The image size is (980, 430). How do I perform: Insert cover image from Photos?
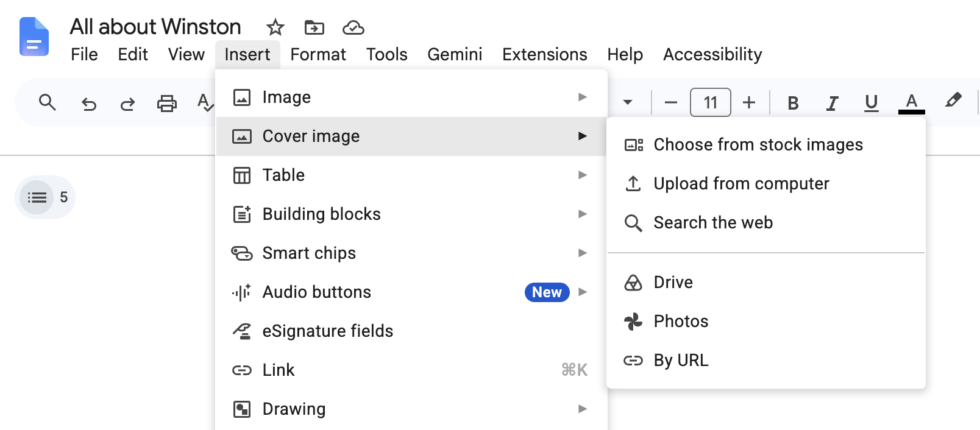click(766, 322)
